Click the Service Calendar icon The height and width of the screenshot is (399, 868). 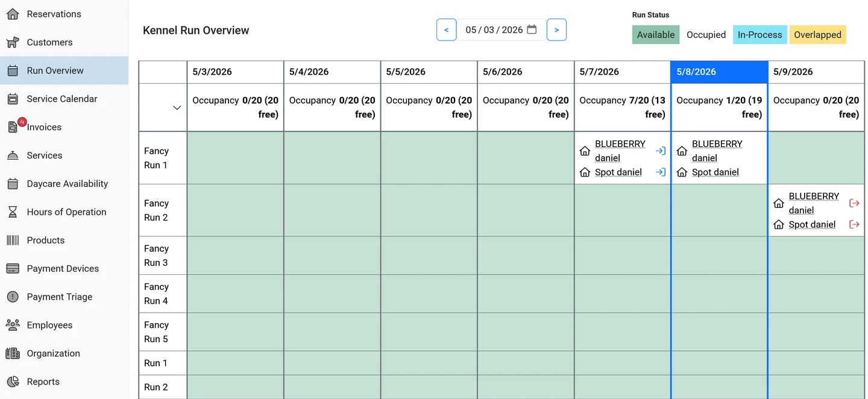(x=13, y=99)
